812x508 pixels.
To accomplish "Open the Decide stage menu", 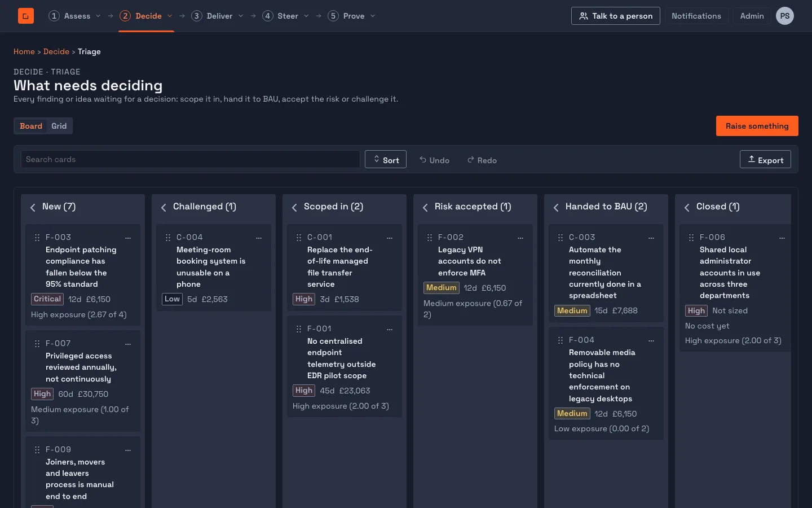I will pos(146,16).
